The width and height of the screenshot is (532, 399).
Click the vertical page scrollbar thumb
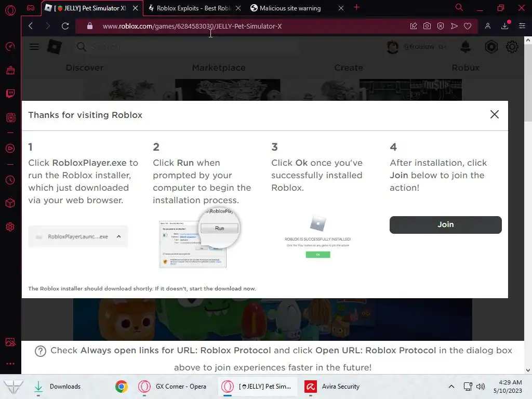pos(528,83)
